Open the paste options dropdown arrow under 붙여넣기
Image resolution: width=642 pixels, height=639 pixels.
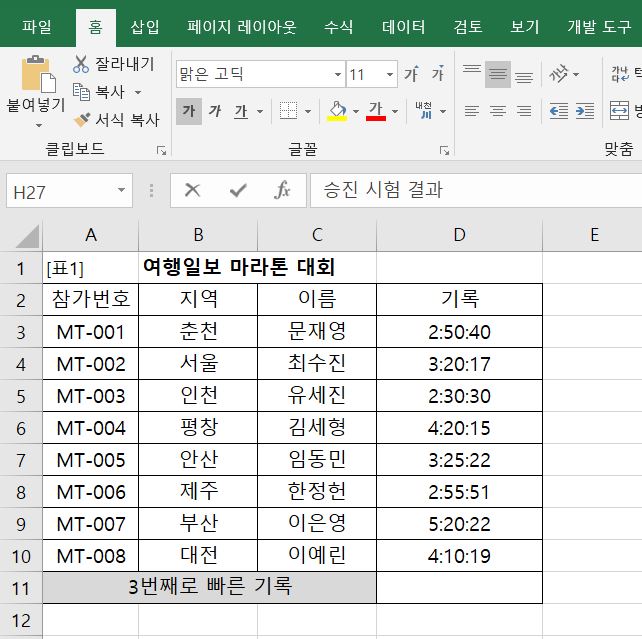point(39,125)
